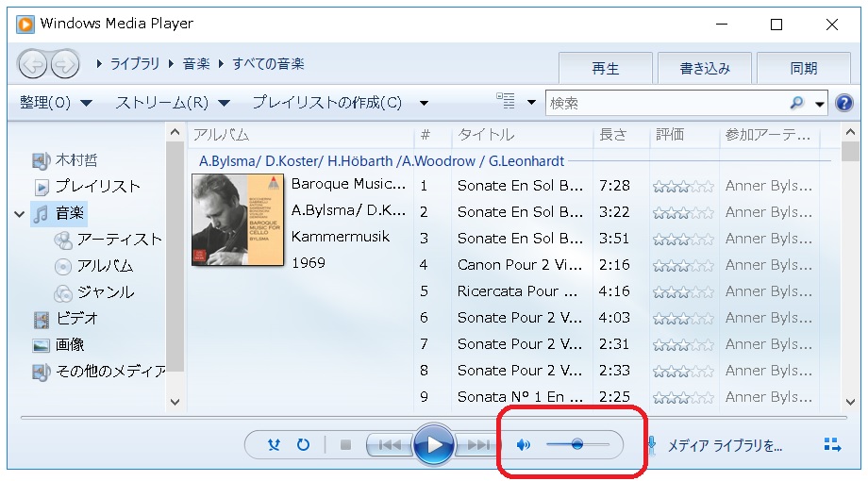Skip to previous track
This screenshot has width=868, height=481.
click(x=389, y=444)
